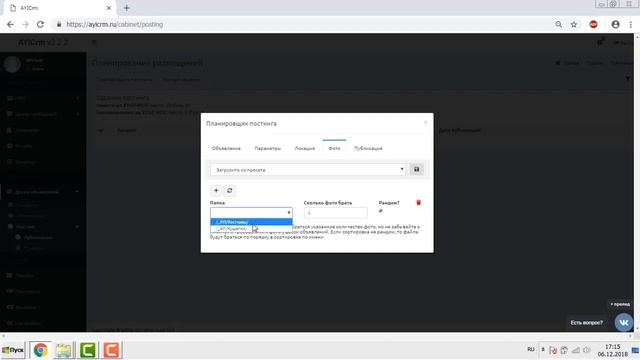This screenshot has height=360, width=640.
Task: Click the save preset floppy disk icon
Action: (x=416, y=169)
